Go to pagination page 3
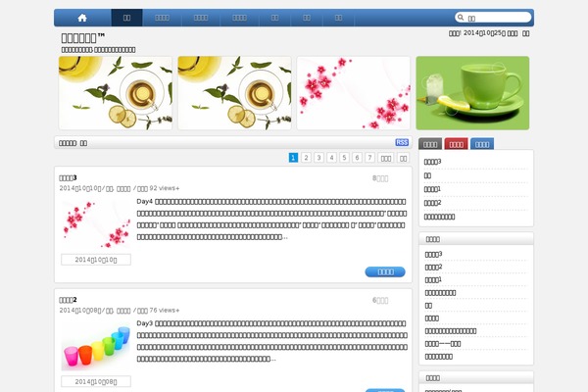 click(x=318, y=158)
